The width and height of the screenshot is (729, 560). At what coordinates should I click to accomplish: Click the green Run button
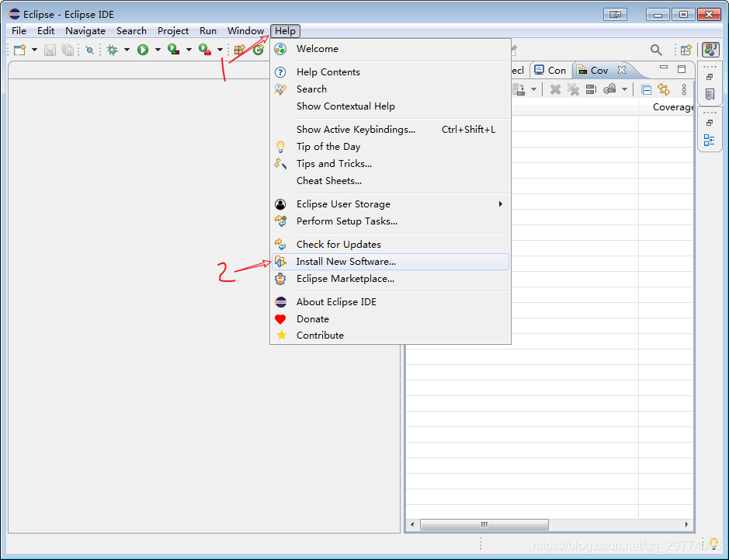point(143,50)
